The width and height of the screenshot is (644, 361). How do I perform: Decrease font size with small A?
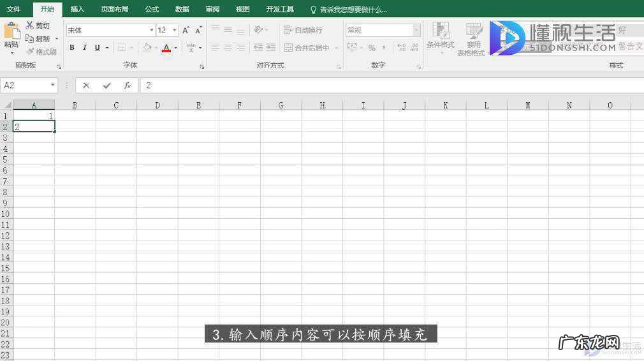click(198, 31)
